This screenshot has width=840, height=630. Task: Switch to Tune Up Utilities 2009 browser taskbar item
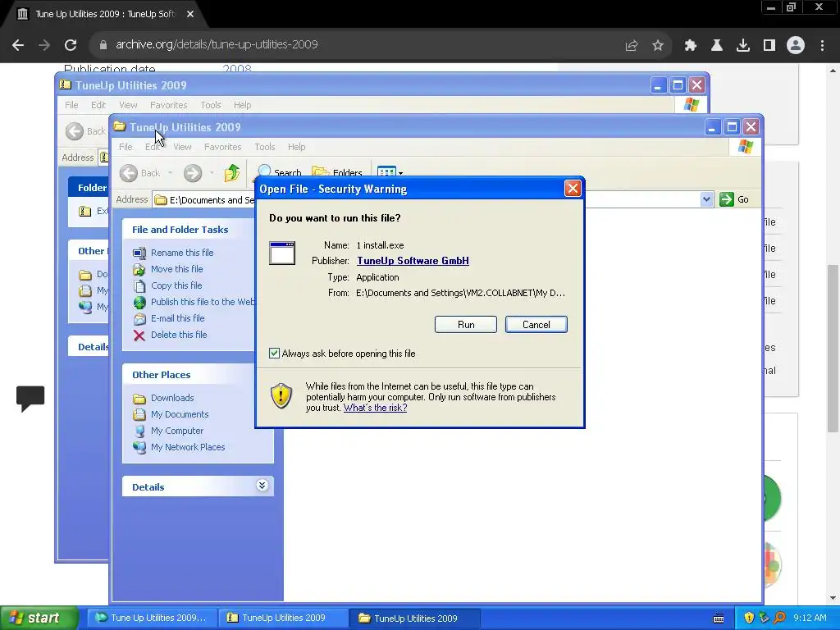152,618
